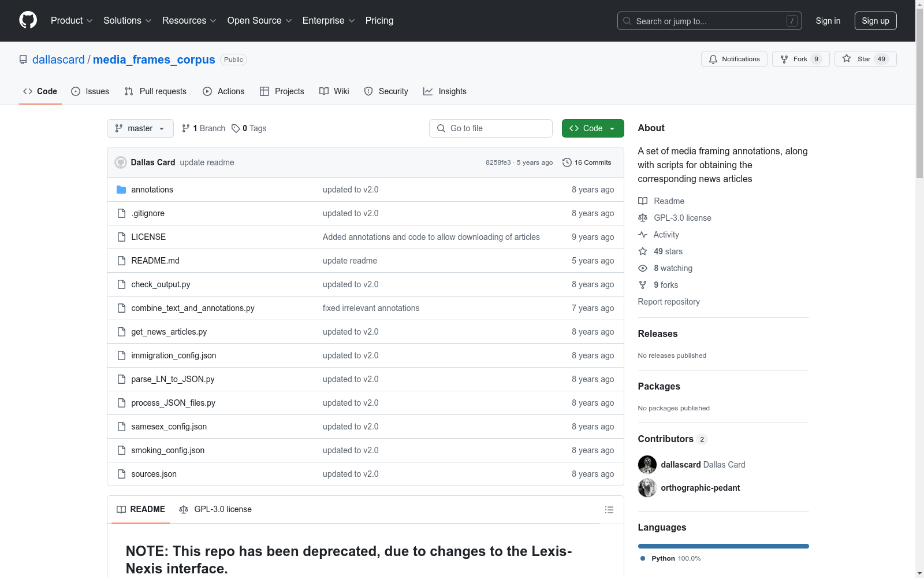Image resolution: width=924 pixels, height=578 pixels.
Task: Click the Sign up button
Action: [875, 21]
